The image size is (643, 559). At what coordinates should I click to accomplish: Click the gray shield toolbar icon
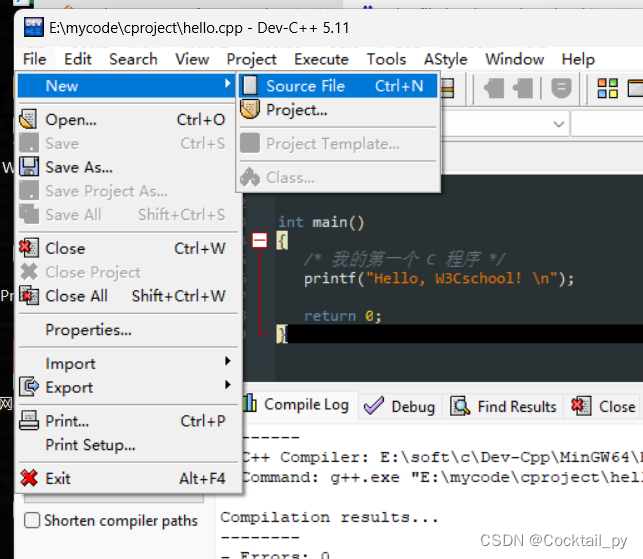pos(561,88)
